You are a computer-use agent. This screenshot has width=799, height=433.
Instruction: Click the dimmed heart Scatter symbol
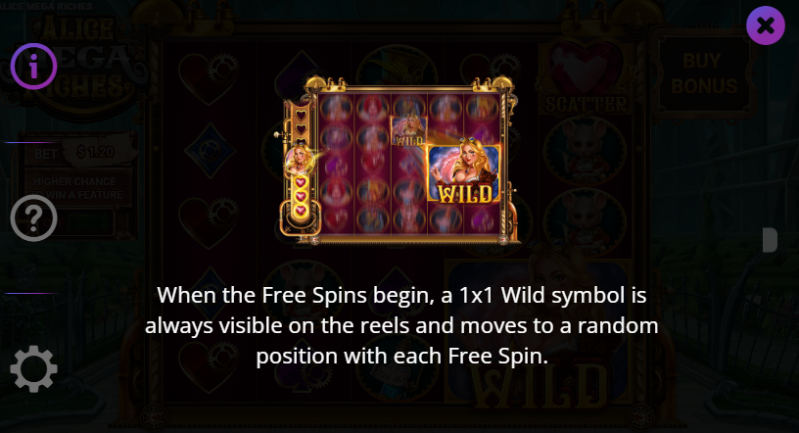click(x=585, y=76)
